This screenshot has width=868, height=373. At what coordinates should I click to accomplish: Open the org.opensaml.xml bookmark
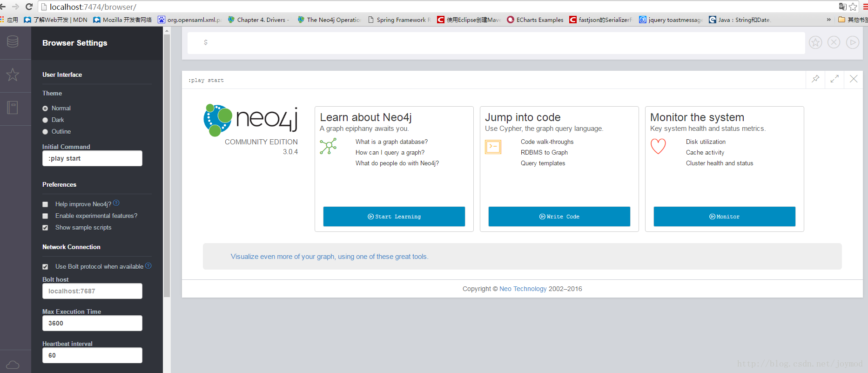tap(189, 20)
